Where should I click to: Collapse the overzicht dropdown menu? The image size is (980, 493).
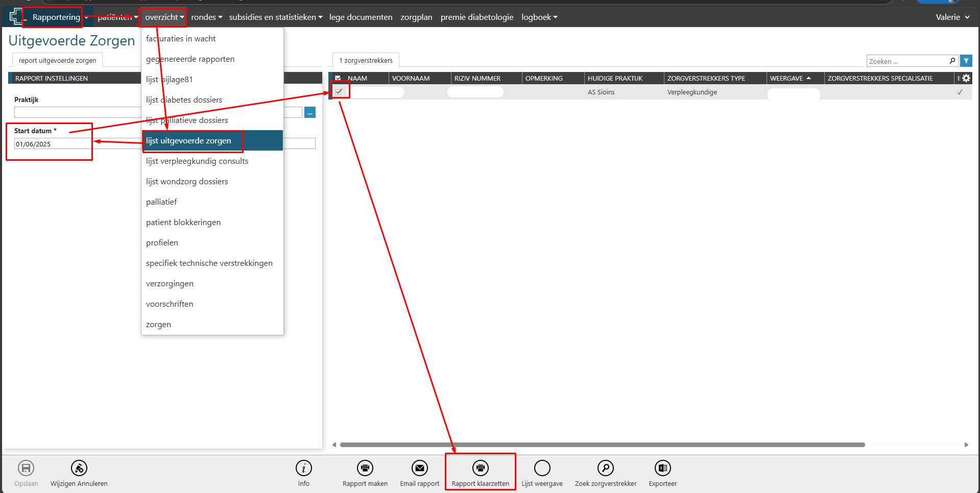click(x=164, y=17)
